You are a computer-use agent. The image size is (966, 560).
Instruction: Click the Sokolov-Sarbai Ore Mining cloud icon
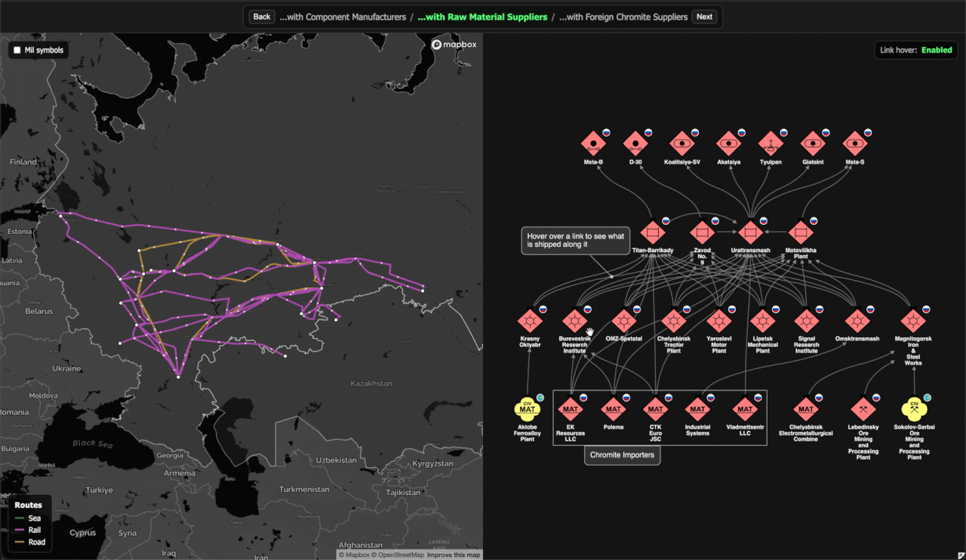914,409
